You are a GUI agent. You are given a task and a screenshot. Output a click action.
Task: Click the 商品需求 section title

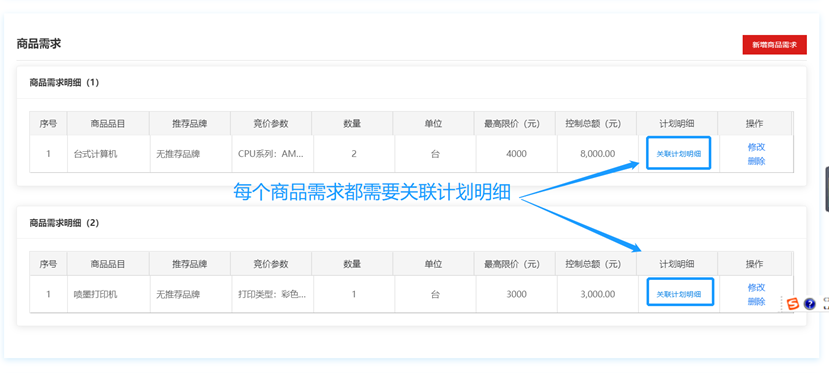coord(39,44)
